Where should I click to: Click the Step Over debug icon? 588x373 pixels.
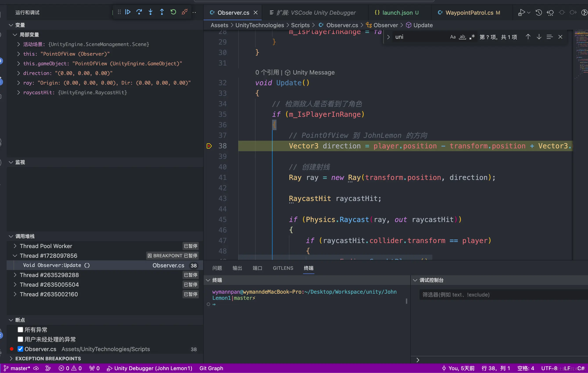click(139, 12)
